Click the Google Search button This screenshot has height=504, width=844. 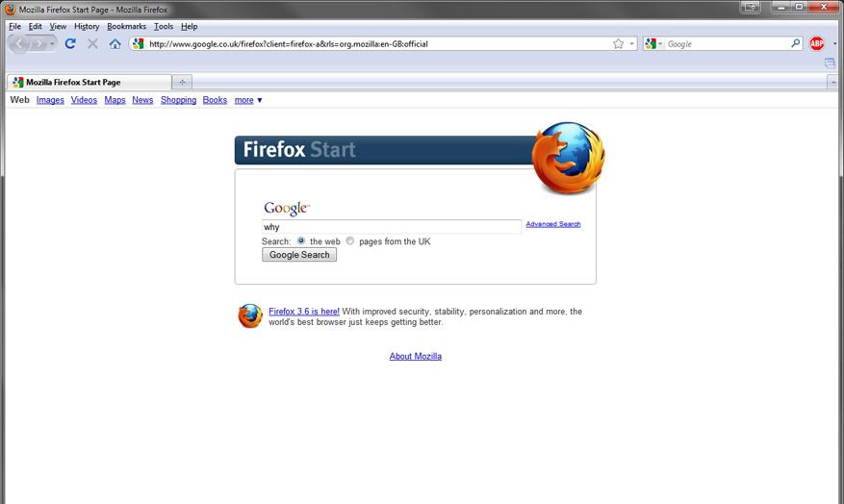(299, 255)
